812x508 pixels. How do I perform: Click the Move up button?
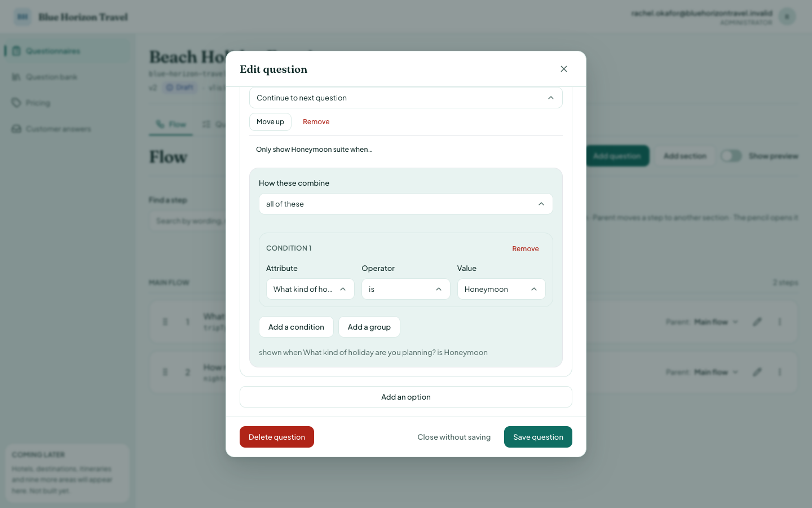click(270, 122)
